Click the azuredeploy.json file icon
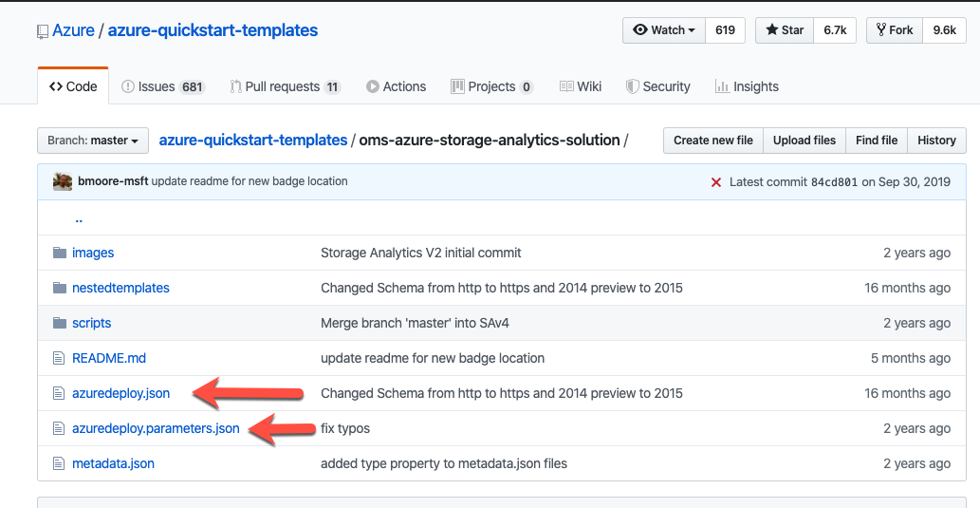980x508 pixels. coord(60,393)
